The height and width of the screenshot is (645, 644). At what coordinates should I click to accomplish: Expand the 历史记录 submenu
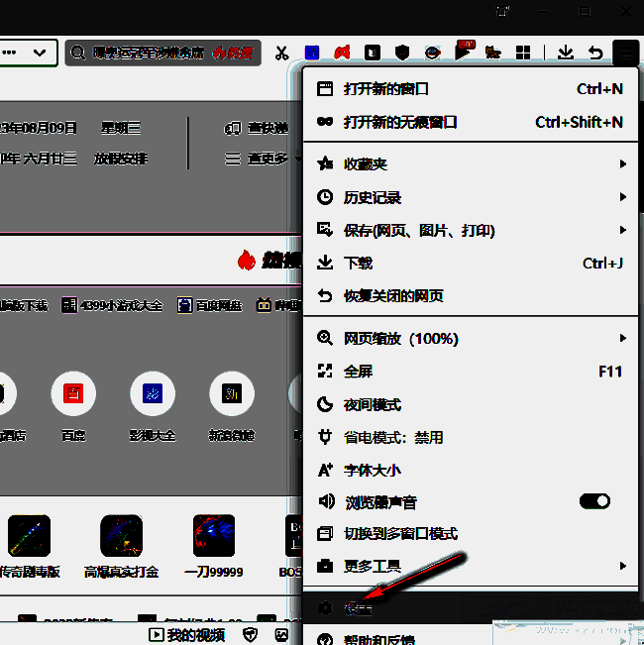click(x=471, y=197)
